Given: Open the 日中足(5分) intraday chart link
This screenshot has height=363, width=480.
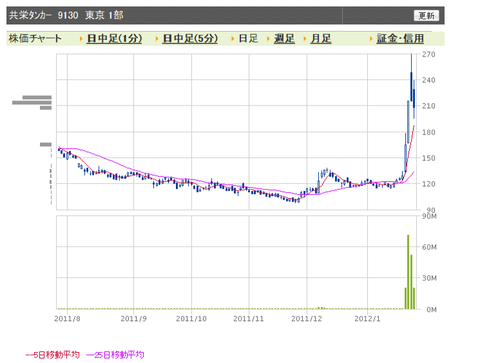Looking at the screenshot, I should tap(190, 39).
